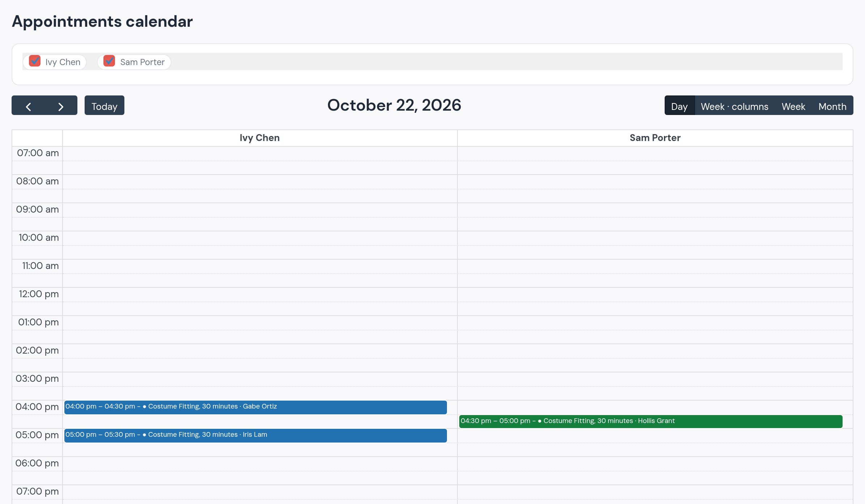
Task: Click the October 22, 2026 date title
Action: tap(394, 105)
